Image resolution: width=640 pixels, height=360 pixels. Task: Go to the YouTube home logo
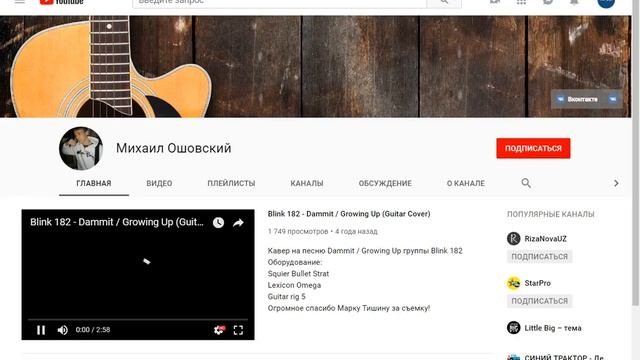point(61,2)
